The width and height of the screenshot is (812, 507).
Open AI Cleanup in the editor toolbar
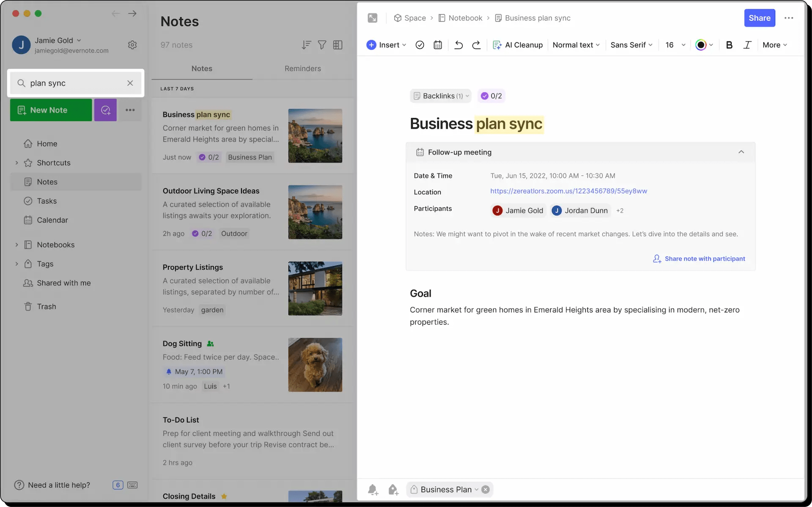[518, 45]
